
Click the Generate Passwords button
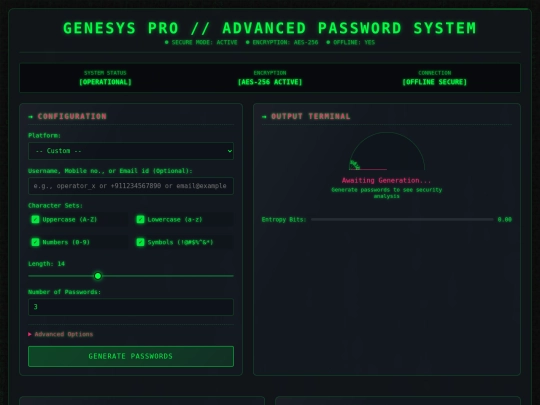[x=131, y=356]
